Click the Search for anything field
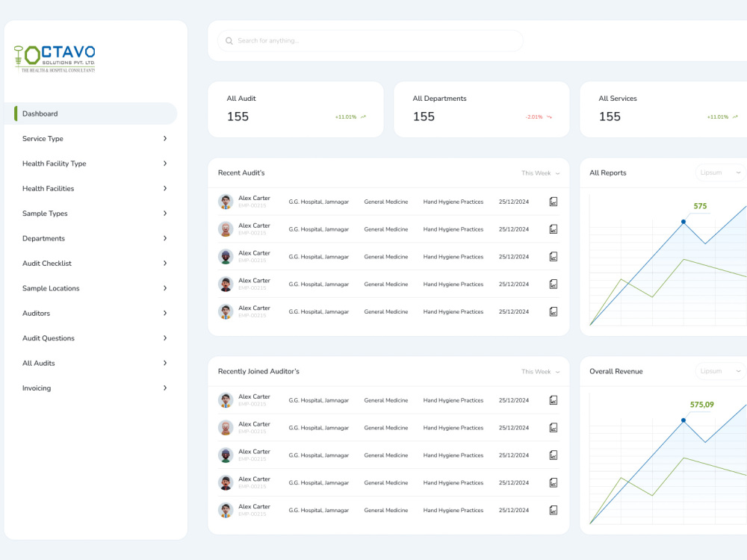The image size is (747, 560). pyautogui.click(x=371, y=41)
